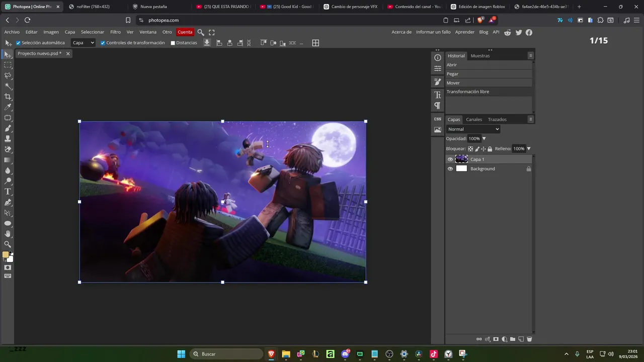This screenshot has width=644, height=362.
Task: Open the Properties sliders panel icon
Action: (x=437, y=68)
